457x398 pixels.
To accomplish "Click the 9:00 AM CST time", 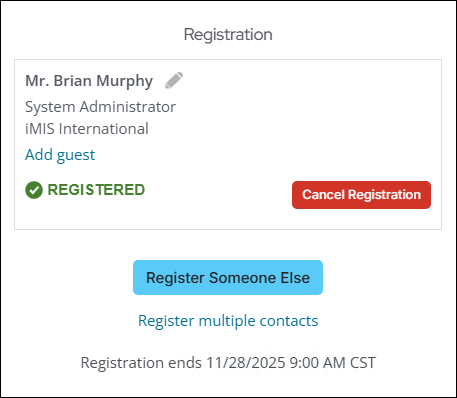I will click(332, 363).
